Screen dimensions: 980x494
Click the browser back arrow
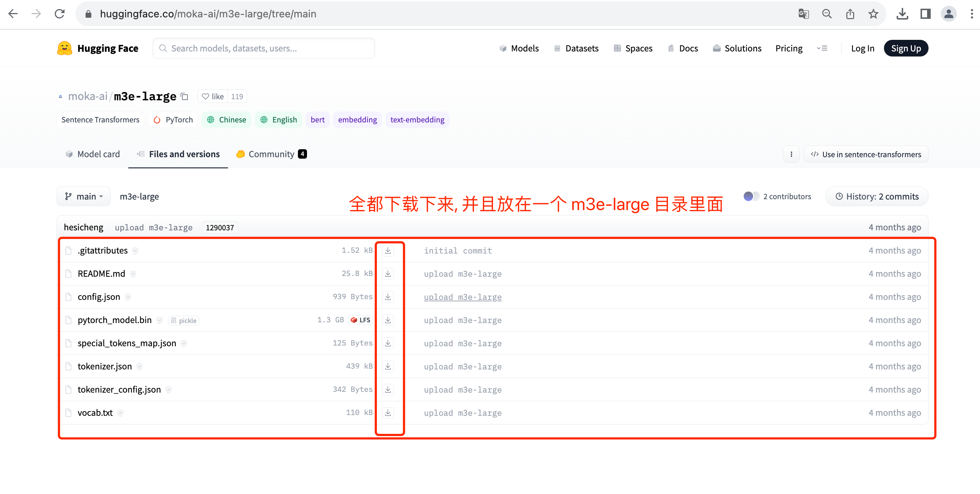[13, 14]
